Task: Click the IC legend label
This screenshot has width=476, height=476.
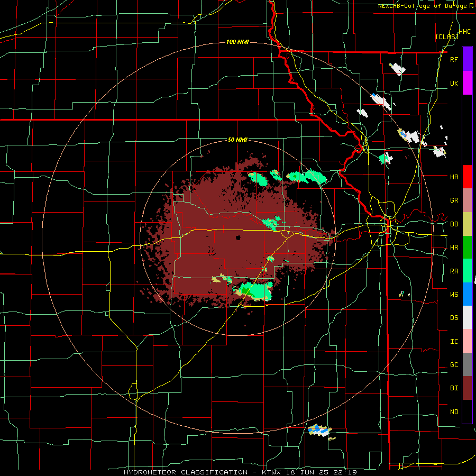Action: (x=454, y=342)
